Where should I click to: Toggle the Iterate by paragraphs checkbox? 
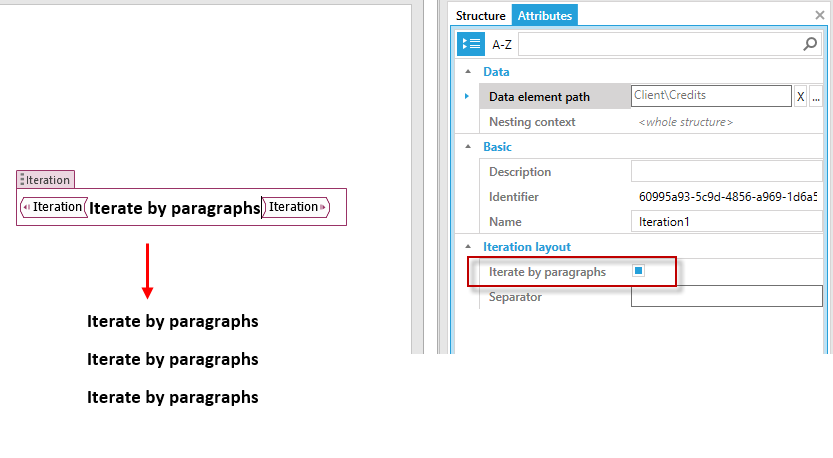639,271
